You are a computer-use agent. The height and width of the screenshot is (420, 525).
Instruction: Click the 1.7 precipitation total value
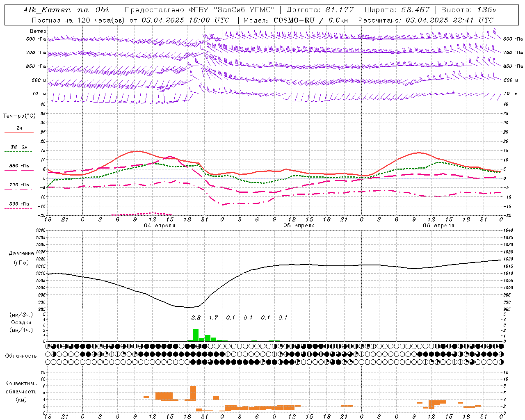click(x=213, y=317)
